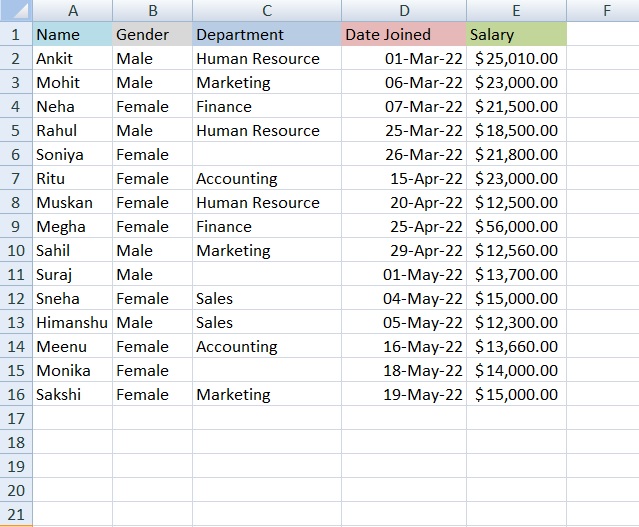Click Ankit's salary cell $25,010.00
The width and height of the screenshot is (639, 527).
pyautogui.click(x=516, y=59)
